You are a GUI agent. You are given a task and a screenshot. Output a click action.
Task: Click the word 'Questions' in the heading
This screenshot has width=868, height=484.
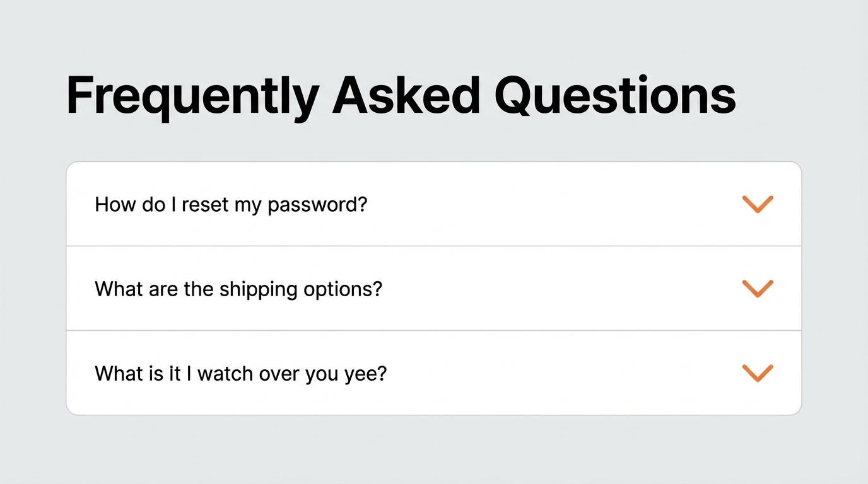615,96
